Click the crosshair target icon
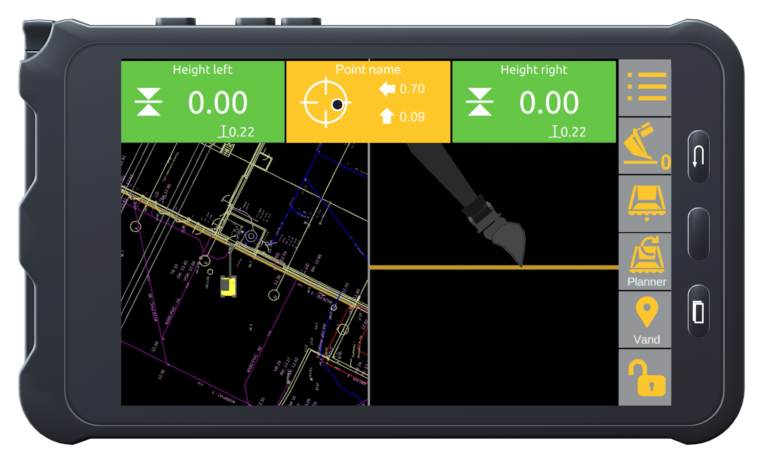 [327, 102]
